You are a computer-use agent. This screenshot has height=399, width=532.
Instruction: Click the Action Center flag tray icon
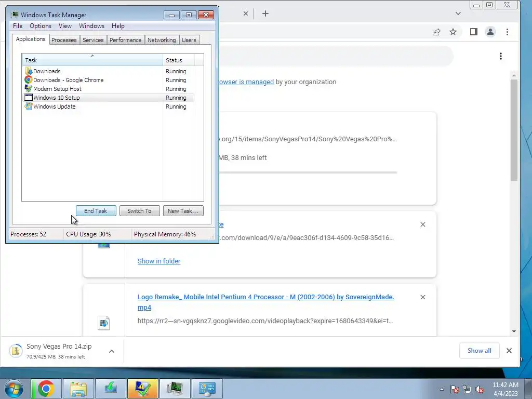(455, 389)
